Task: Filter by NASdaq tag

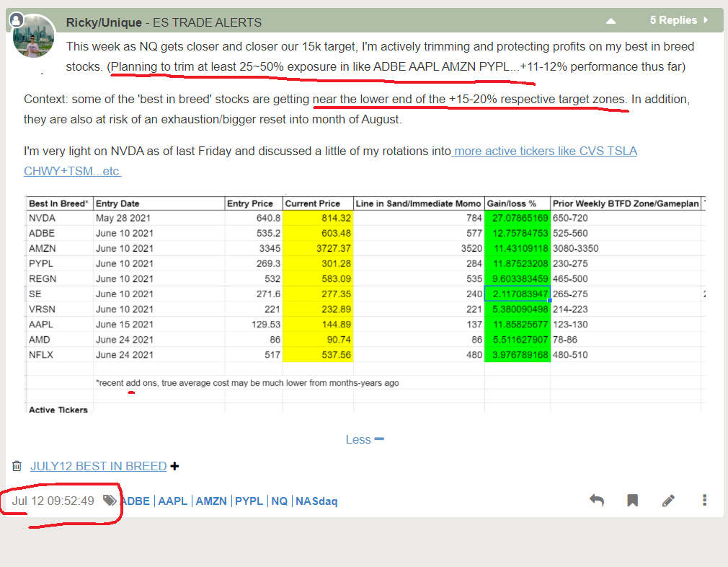Action: tap(316, 501)
